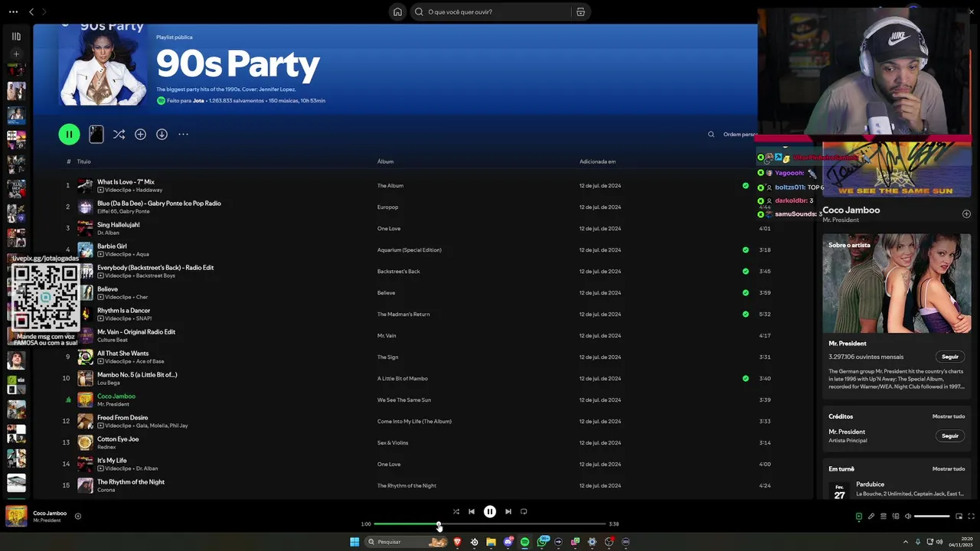This screenshot has height=551, width=980.
Task: Pause playlist with the large green button
Action: tap(69, 134)
